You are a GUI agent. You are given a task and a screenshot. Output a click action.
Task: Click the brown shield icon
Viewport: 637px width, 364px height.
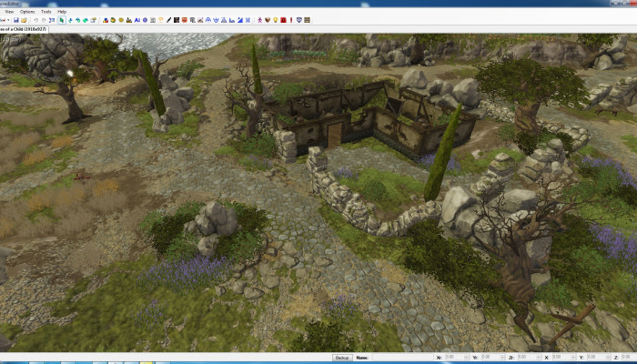tap(268, 20)
